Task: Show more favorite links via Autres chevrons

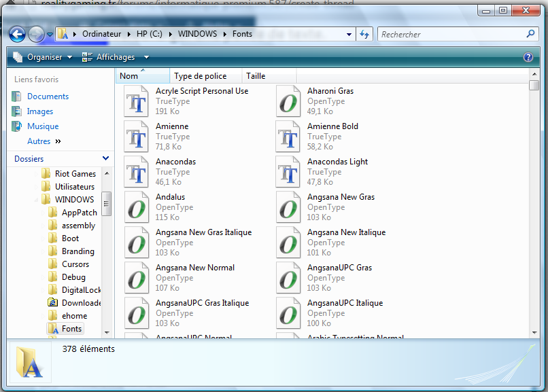Action: pyautogui.click(x=58, y=141)
